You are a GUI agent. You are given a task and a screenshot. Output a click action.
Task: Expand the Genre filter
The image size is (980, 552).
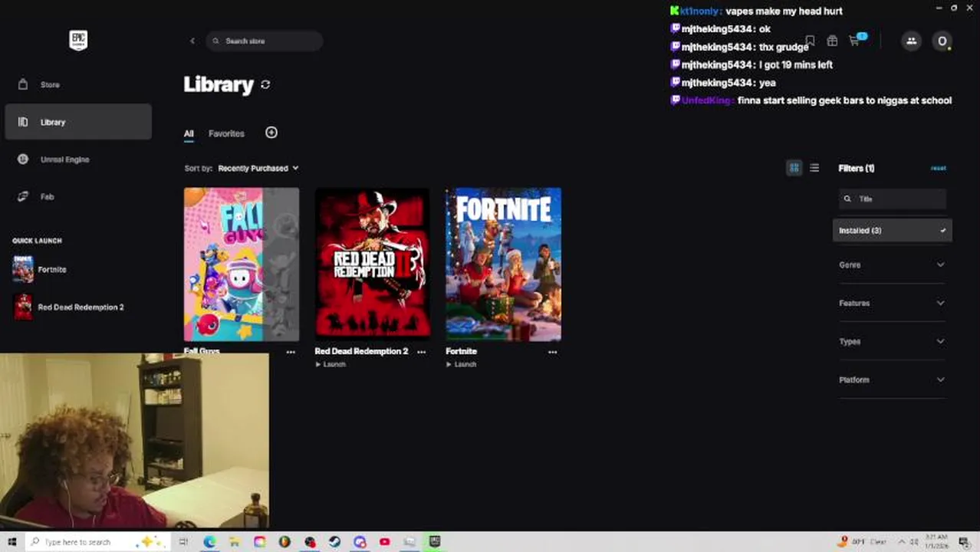click(x=893, y=264)
